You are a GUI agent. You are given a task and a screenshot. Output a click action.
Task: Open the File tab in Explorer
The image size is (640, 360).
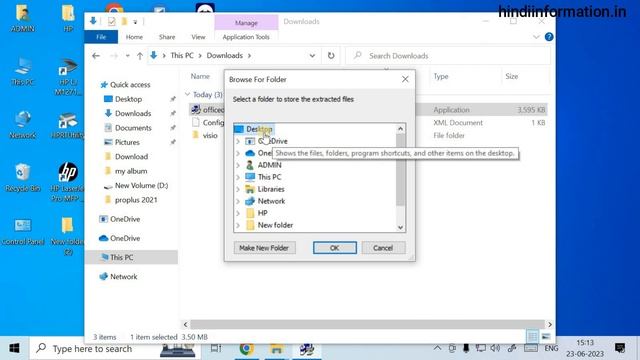click(101, 37)
